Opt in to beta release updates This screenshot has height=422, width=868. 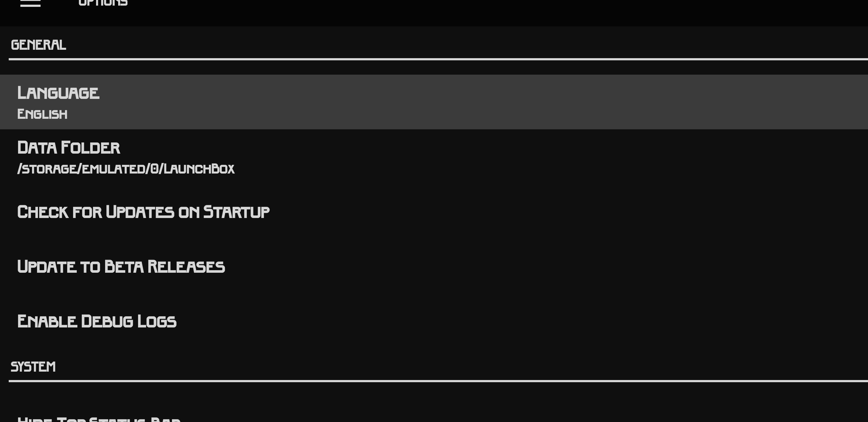(x=434, y=266)
